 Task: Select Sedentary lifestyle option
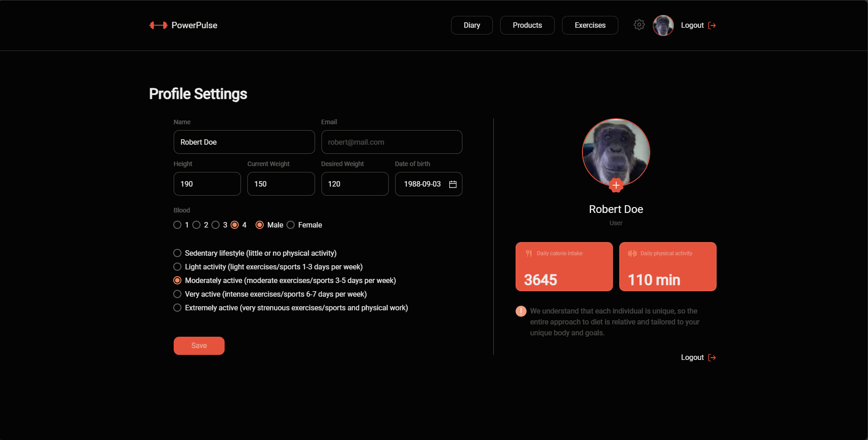pyautogui.click(x=177, y=253)
